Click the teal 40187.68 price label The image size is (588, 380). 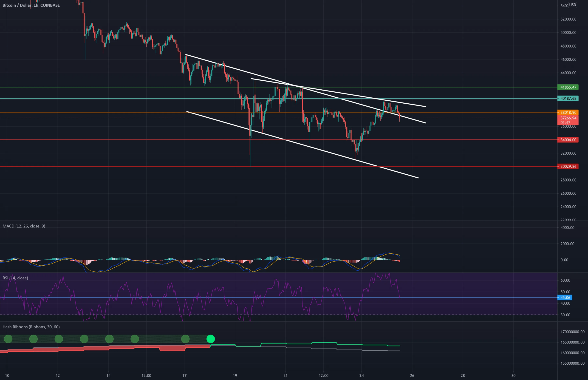point(568,99)
